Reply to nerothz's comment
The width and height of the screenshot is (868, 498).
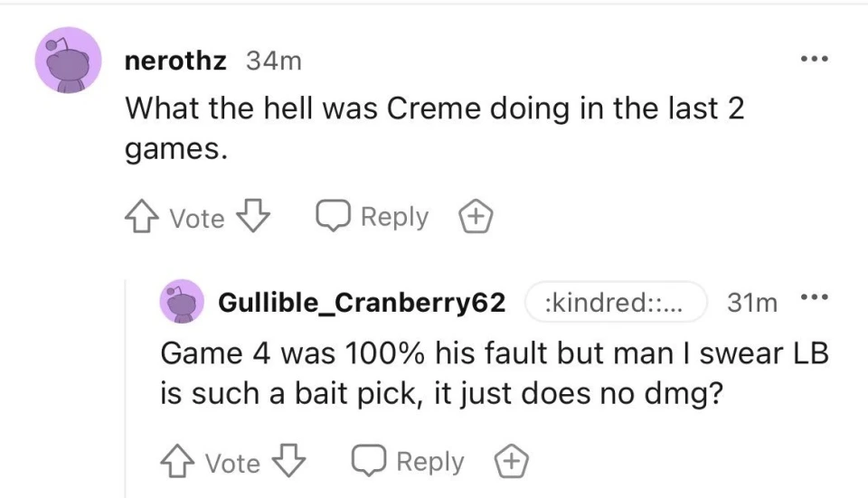click(373, 218)
